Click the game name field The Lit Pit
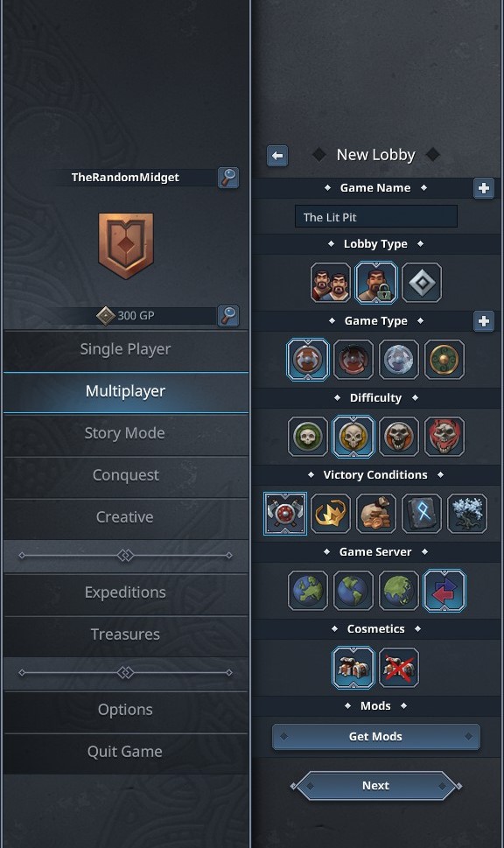 click(376, 217)
